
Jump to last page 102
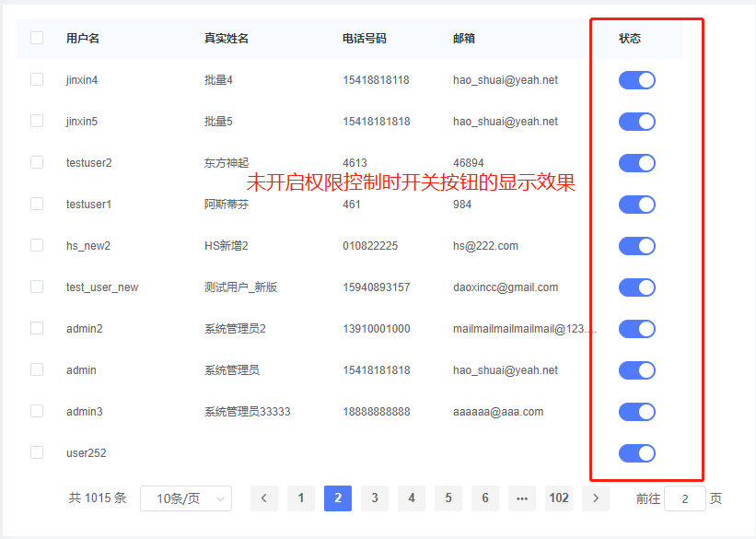(x=559, y=498)
